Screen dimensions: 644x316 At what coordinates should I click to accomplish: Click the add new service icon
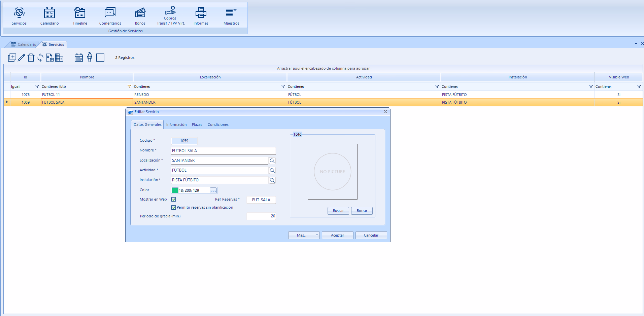point(12,58)
